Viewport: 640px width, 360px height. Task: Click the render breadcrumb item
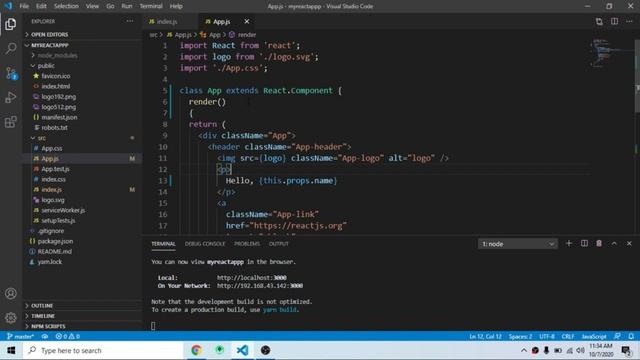click(242, 35)
